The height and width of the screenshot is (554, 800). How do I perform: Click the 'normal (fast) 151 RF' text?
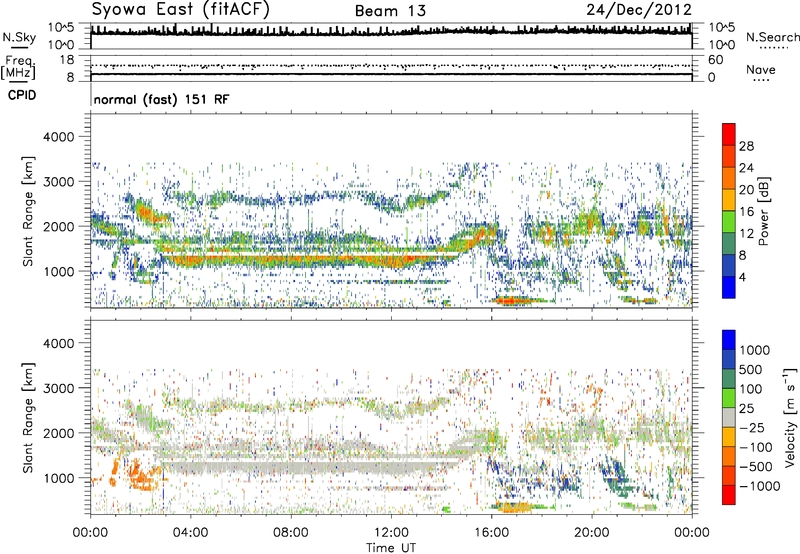pyautogui.click(x=161, y=99)
